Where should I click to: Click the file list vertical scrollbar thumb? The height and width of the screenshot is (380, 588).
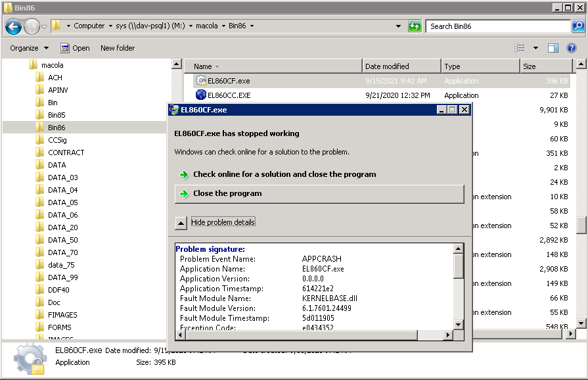(x=581, y=225)
